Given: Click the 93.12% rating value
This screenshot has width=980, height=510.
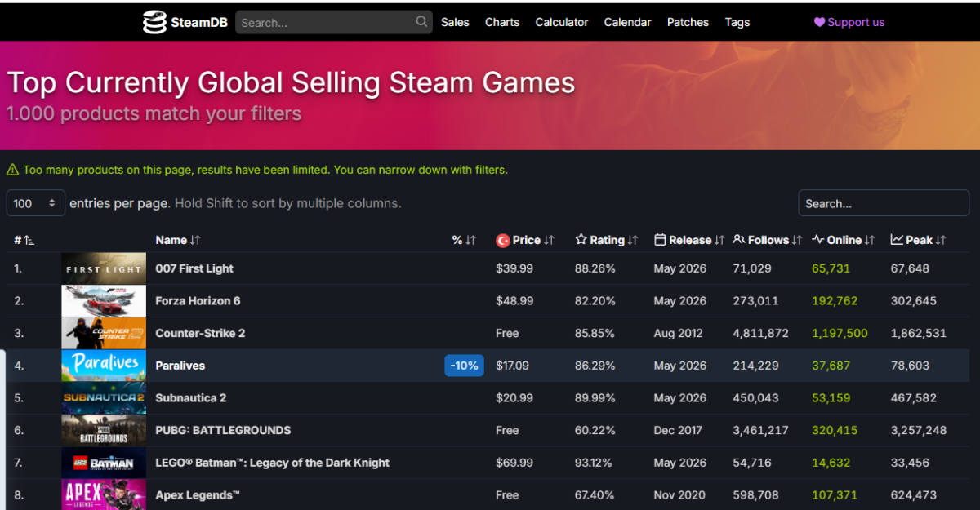Looking at the screenshot, I should pyautogui.click(x=595, y=463).
